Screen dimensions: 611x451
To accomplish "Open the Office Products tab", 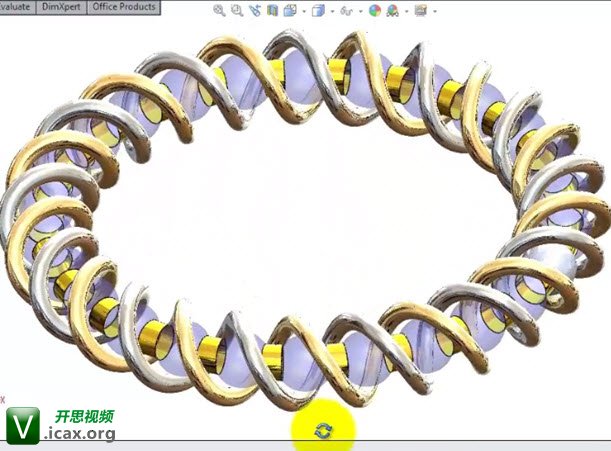I will tap(124, 7).
